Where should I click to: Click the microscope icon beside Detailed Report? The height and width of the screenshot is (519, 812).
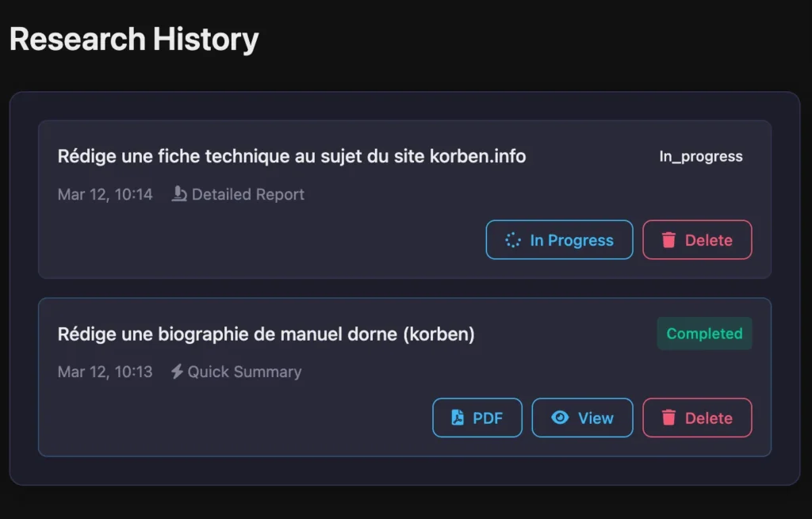click(x=179, y=194)
